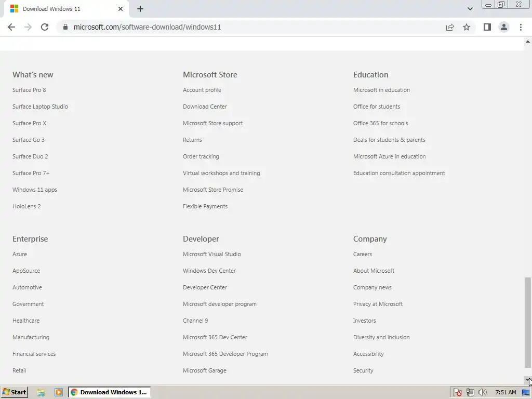Viewport: 532px width, 399px height.
Task: Open Diversity and inclusion link
Action: [x=381, y=337]
